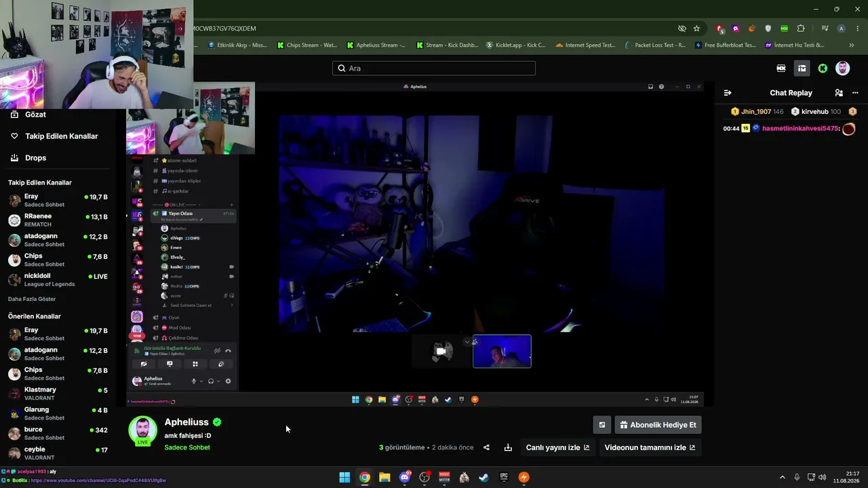Click the shield extension icon in Chrome toolbar
This screenshot has height=488, width=868.
(768, 28)
